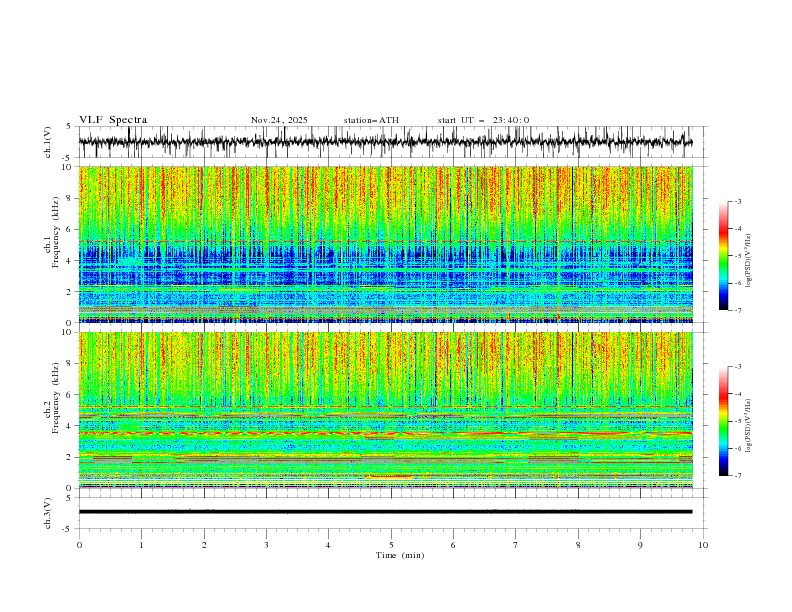The height and width of the screenshot is (612, 792).
Task: Click the "6" kHz tick on ch.2 frequency axis
Action: (x=70, y=395)
